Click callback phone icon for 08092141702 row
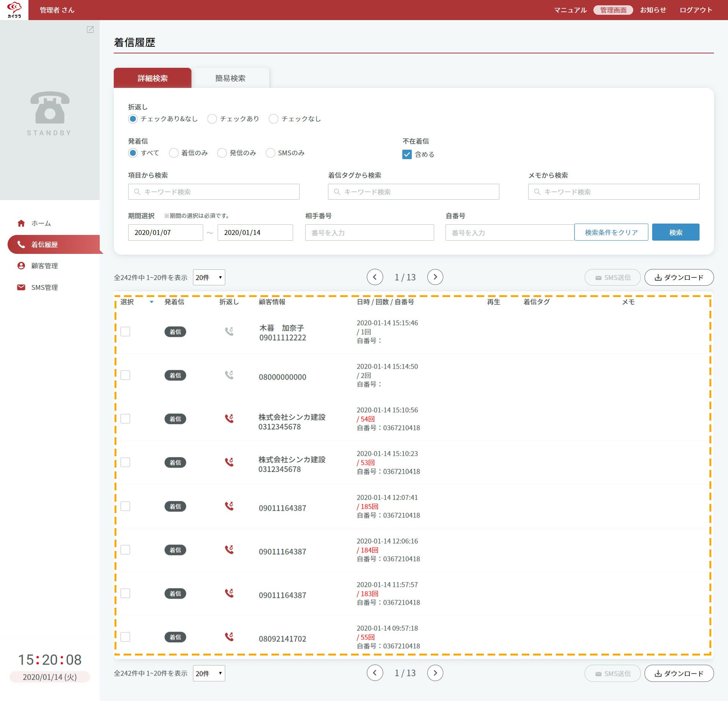728x701 pixels. coord(229,637)
